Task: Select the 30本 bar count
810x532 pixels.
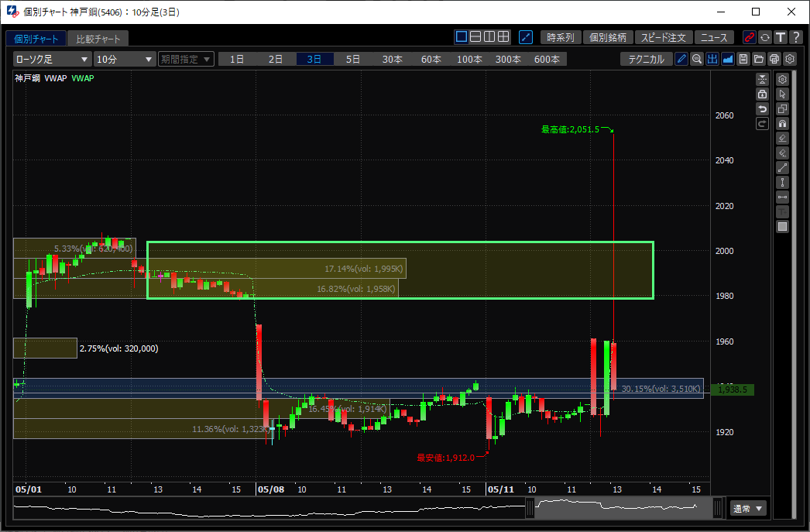Action: coord(392,60)
